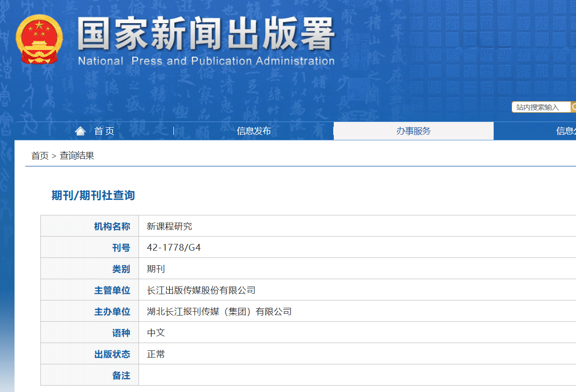Select the 主管单位 label cell

pos(90,290)
